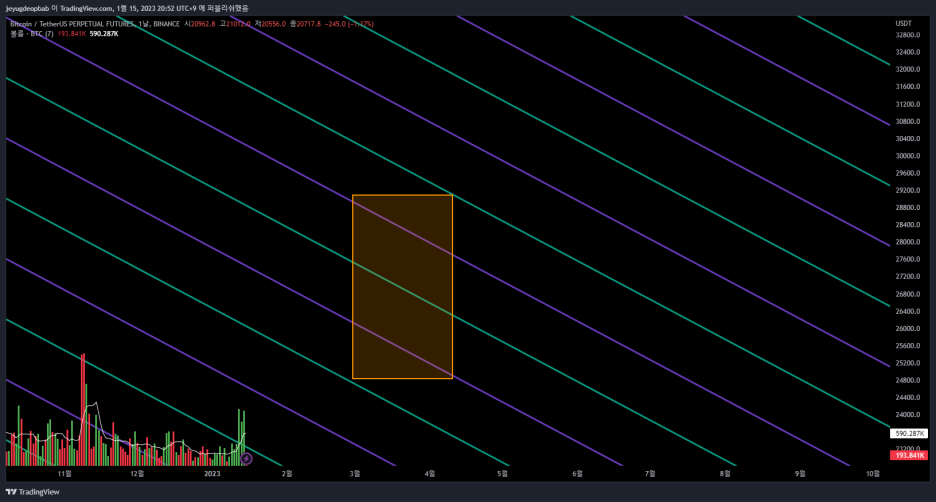This screenshot has width=936, height=502.
Task: Click the 11월 label on time axis
Action: [x=64, y=473]
